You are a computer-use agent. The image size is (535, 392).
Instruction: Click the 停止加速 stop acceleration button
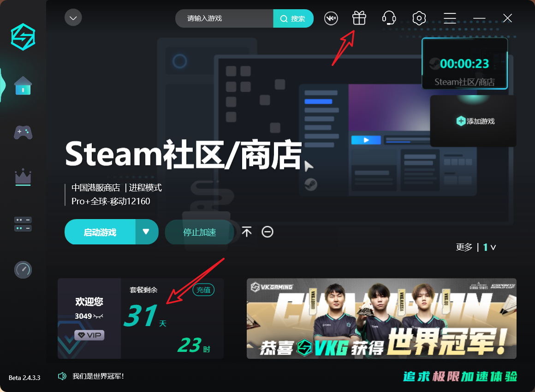(200, 232)
